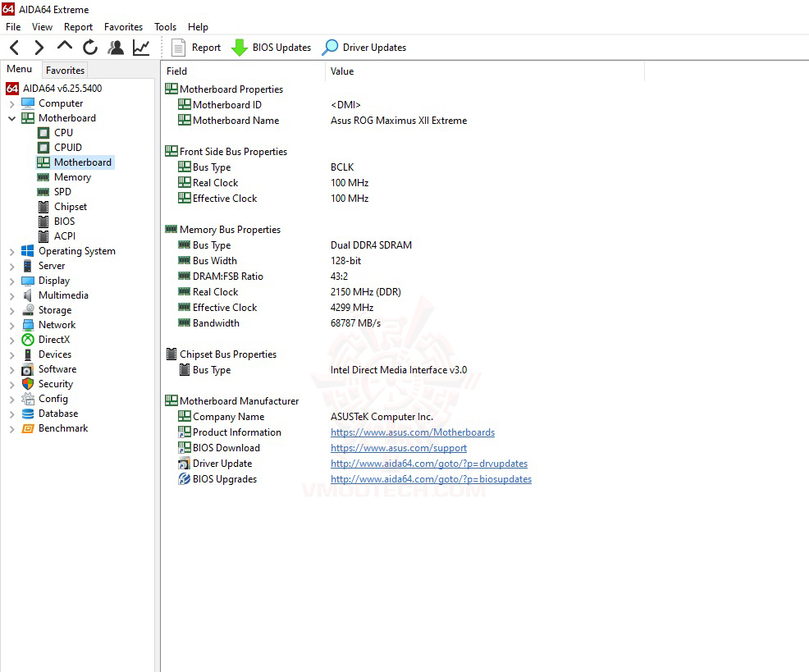Screen dimensions: 809x672
Task: Open the asus.com/support BIOS download link
Action: (x=399, y=448)
